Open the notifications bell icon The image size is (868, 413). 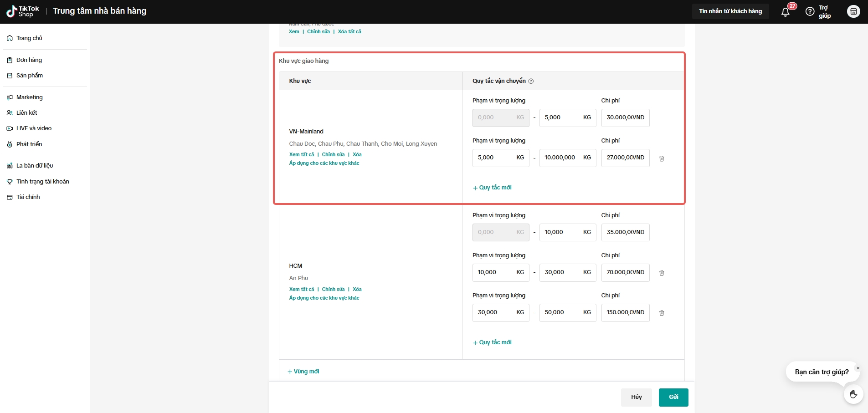tap(785, 12)
